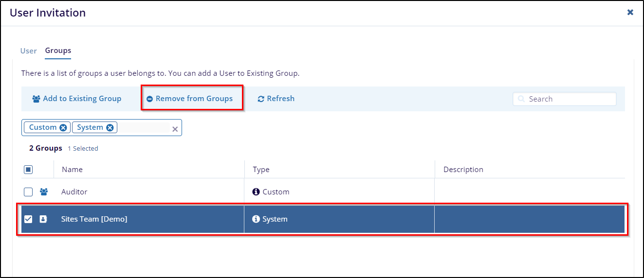The height and width of the screenshot is (278, 644).
Task: Click the magnifier icon in Search box
Action: [521, 99]
